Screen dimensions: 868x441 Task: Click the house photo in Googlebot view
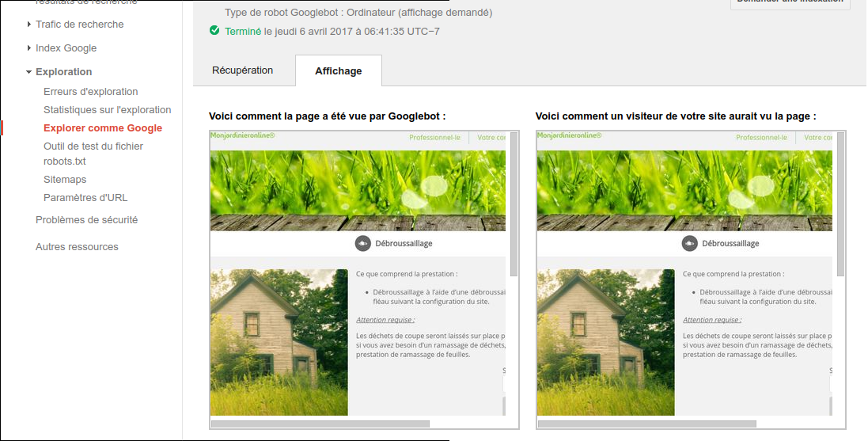tap(279, 342)
